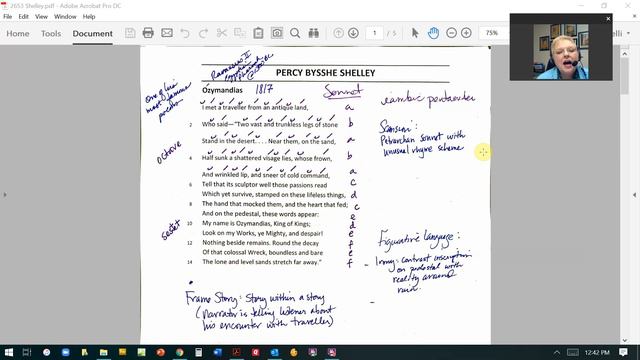Viewport: 640px width, 360px height.
Task: Expand the right tools pane arrow
Action: coord(635,195)
